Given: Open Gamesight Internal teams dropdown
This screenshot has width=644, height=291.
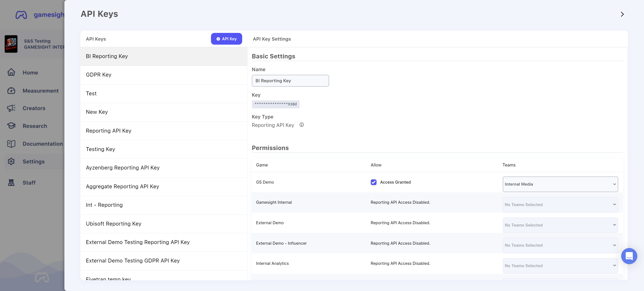Looking at the screenshot, I should tap(560, 205).
